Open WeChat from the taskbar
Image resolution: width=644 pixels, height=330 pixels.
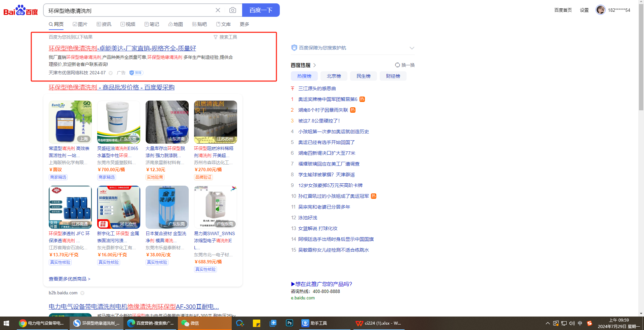[x=204, y=323]
